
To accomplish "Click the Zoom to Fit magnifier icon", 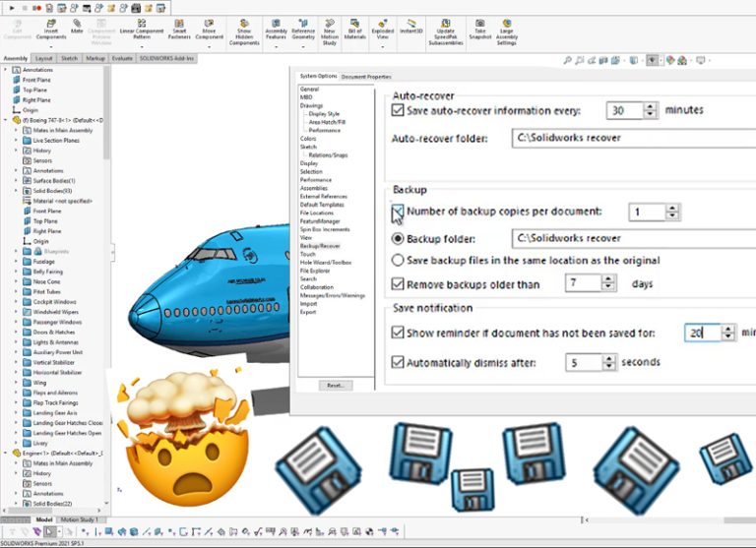I will 567,60.
